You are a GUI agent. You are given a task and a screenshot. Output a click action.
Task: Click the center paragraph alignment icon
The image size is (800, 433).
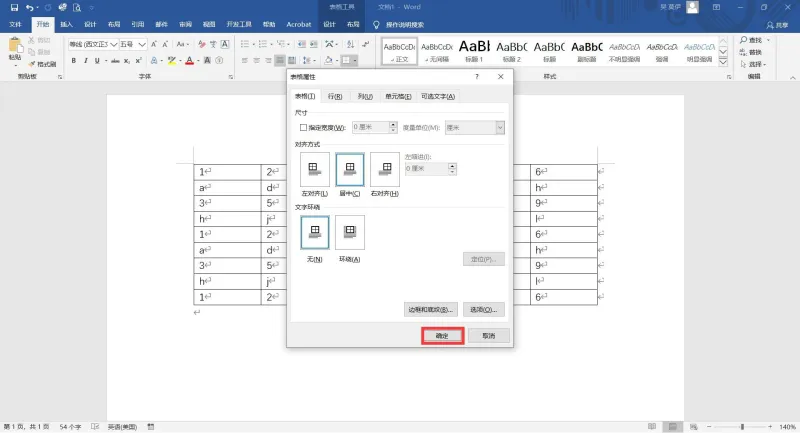(x=256, y=61)
